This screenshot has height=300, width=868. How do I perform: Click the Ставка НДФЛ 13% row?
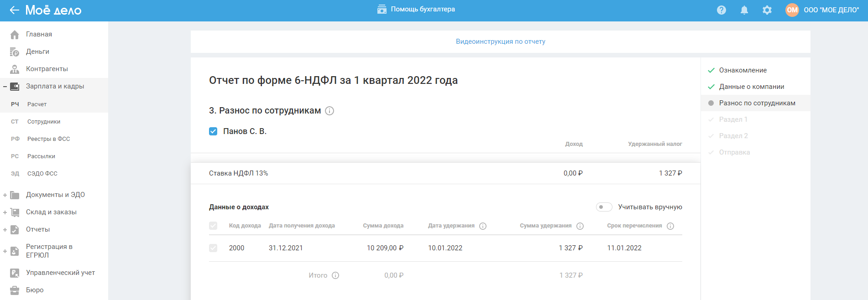(x=445, y=173)
